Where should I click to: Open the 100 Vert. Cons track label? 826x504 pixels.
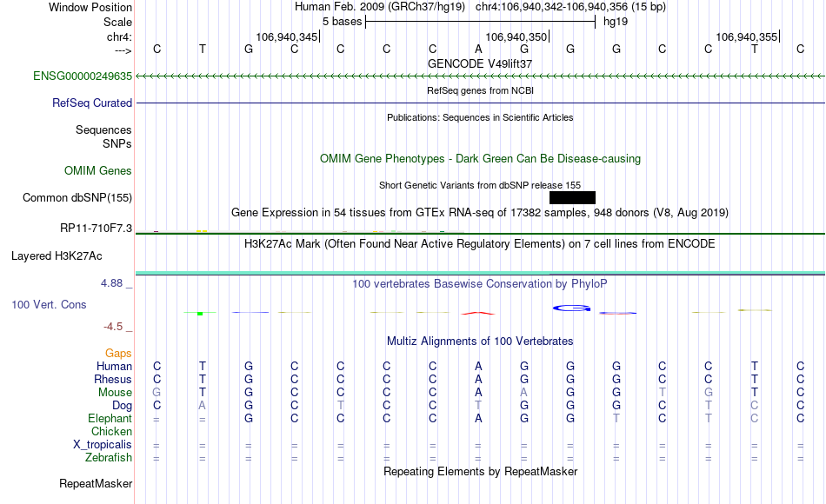click(49, 304)
